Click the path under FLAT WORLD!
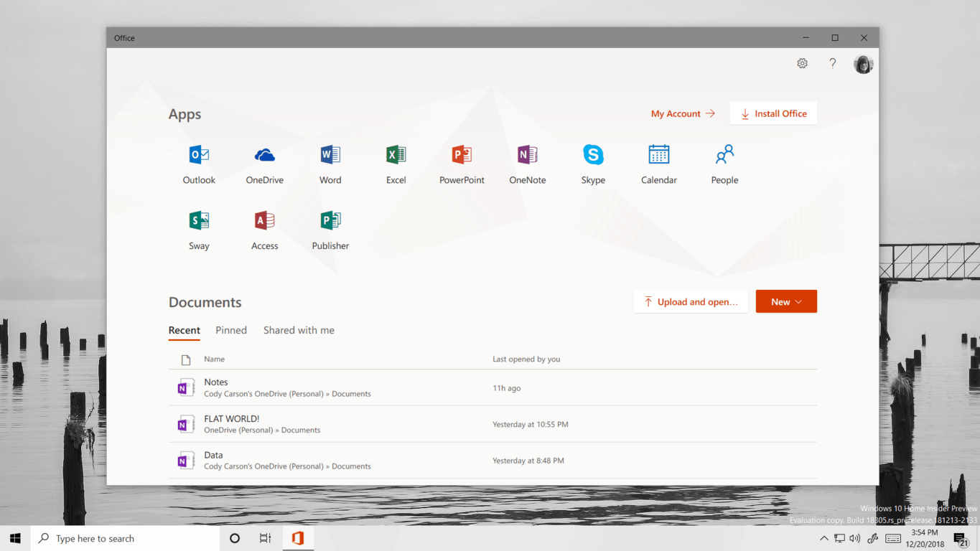The image size is (980, 551). [262, 430]
